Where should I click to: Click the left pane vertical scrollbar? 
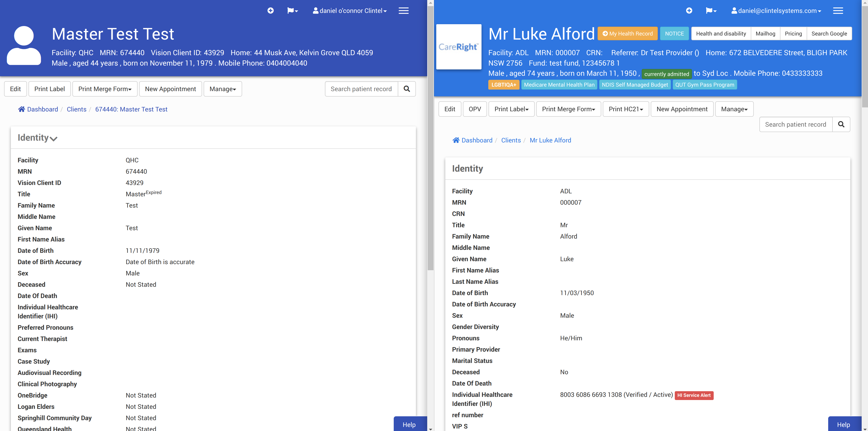[430, 135]
